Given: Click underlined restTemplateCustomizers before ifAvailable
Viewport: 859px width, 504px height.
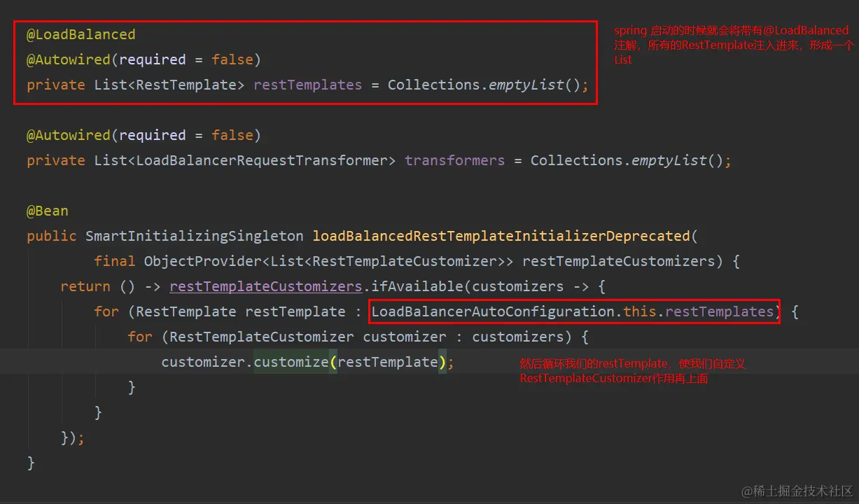Looking at the screenshot, I should point(266,286).
